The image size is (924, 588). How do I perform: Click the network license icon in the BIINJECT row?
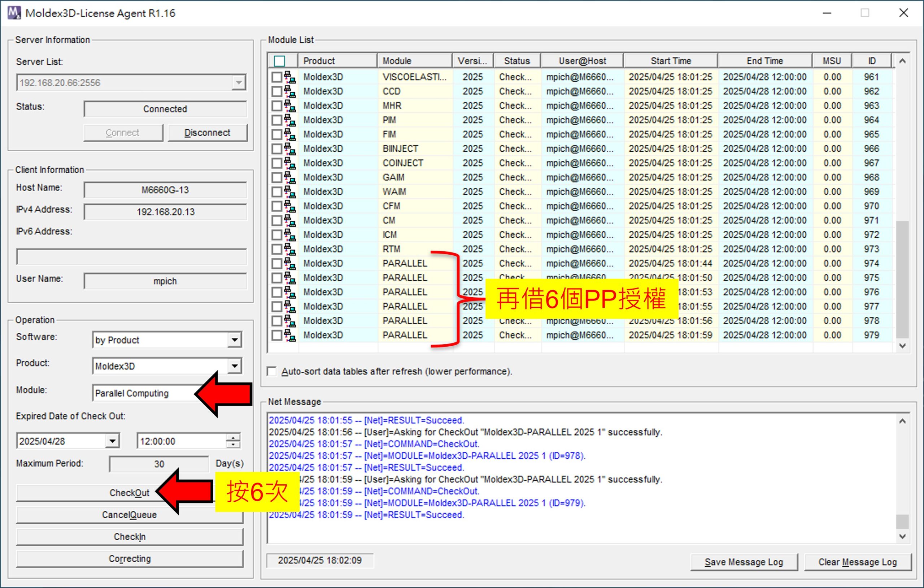coord(290,149)
